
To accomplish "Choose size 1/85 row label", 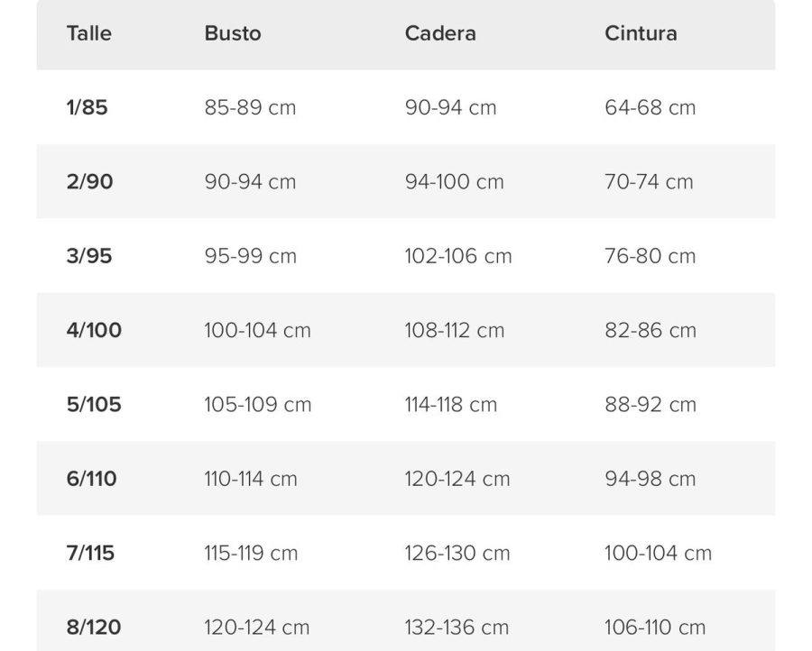I will pos(87,107).
